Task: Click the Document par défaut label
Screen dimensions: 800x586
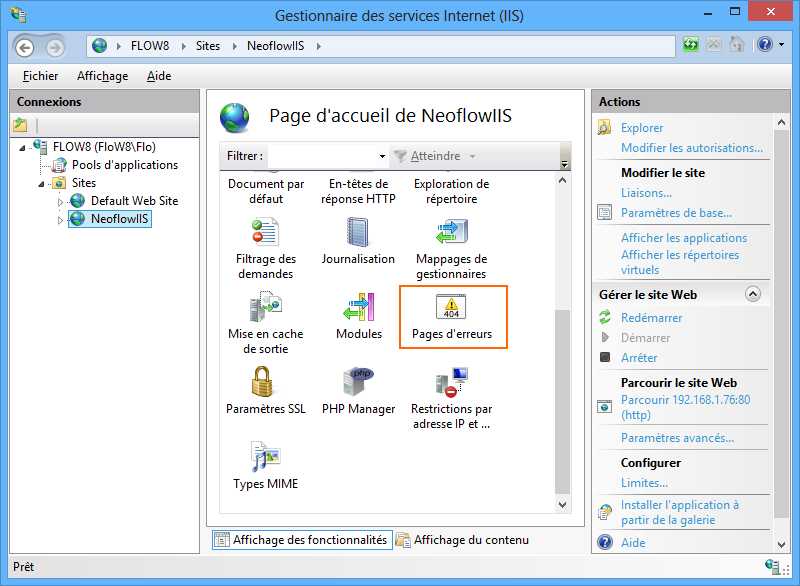Action: 266,191
